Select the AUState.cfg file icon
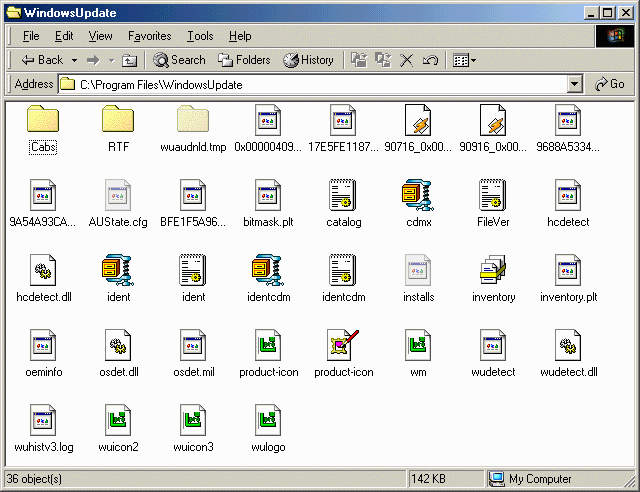Screen dimensions: 640x492 point(118,195)
